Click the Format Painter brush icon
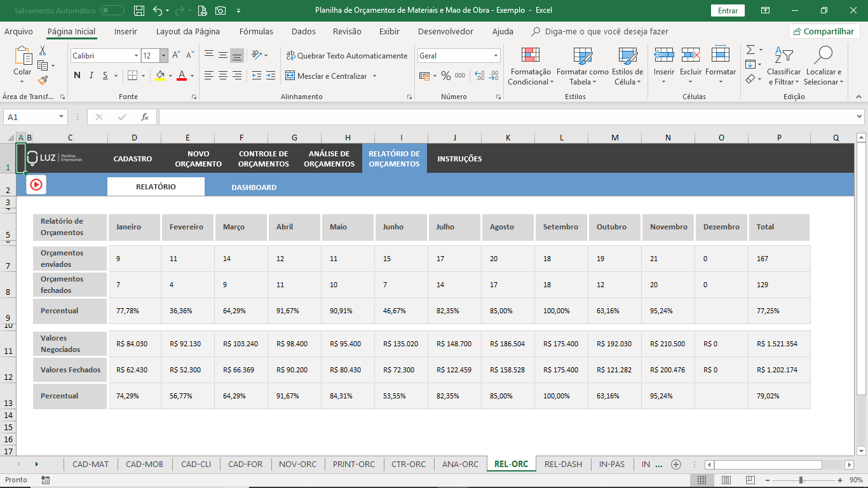Viewport: 868px width, 488px height. pyautogui.click(x=43, y=80)
